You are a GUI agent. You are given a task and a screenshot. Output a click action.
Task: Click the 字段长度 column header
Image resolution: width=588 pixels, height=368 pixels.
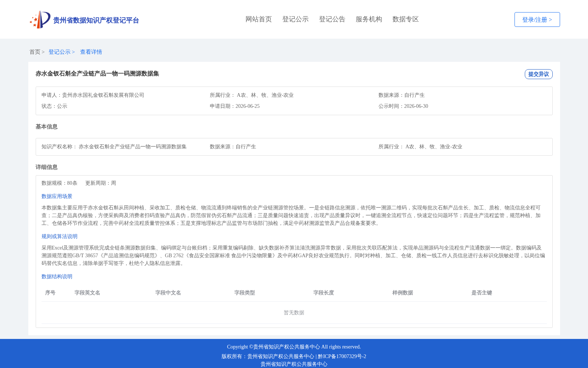[x=324, y=293]
